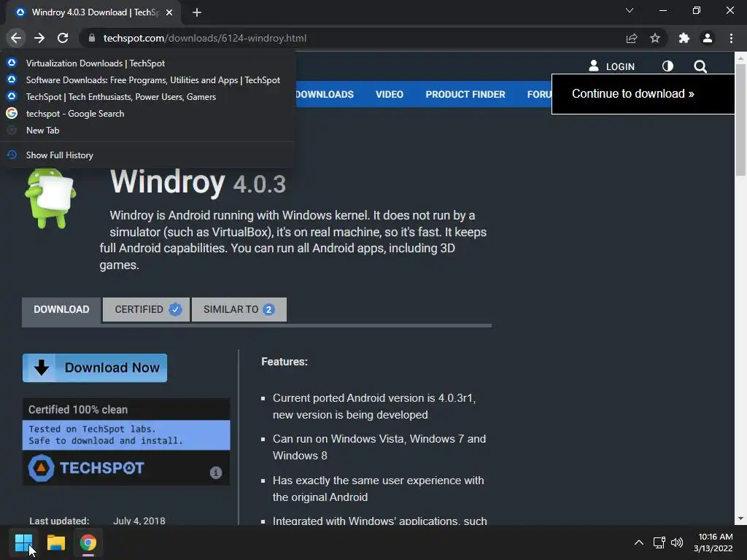Click the July 4, 2018 date
This screenshot has height=560, width=747.
[x=139, y=521]
